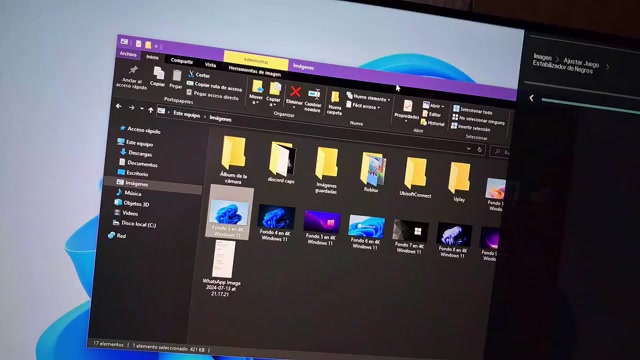Open the Copiar a dropdown

tap(274, 94)
